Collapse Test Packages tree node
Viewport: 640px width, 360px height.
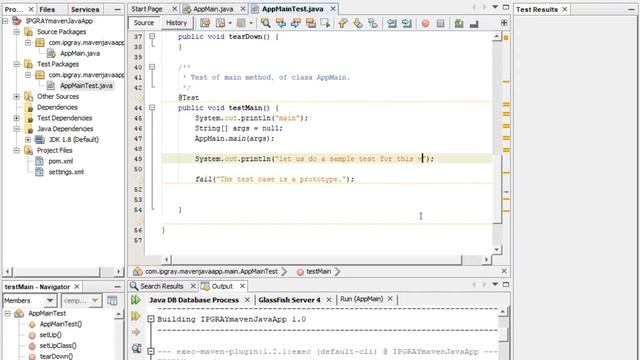pyautogui.click(x=16, y=64)
